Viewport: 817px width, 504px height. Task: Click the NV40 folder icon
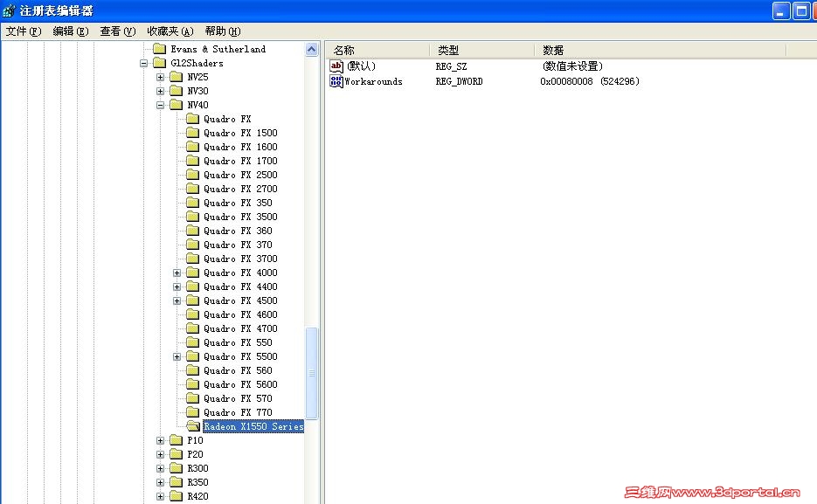[x=177, y=105]
